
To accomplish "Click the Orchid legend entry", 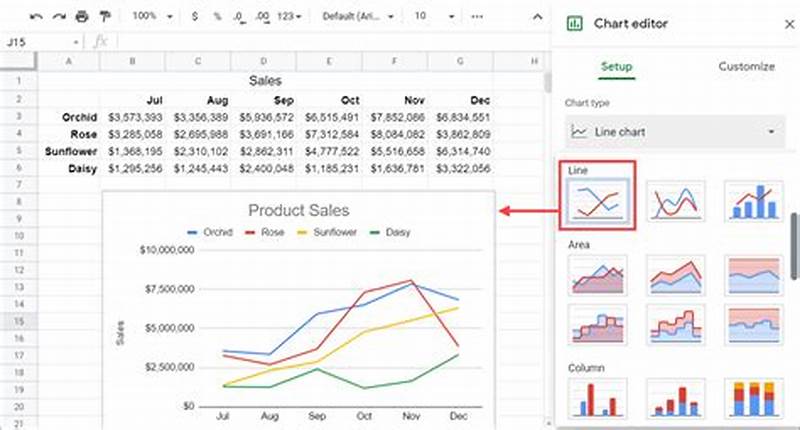I will point(210,232).
